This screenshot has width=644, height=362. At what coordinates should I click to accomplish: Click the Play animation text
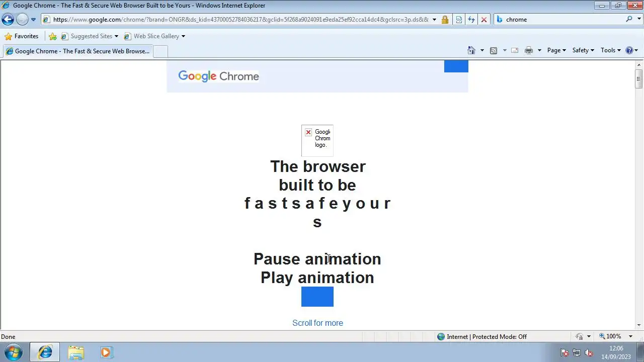[317, 278]
